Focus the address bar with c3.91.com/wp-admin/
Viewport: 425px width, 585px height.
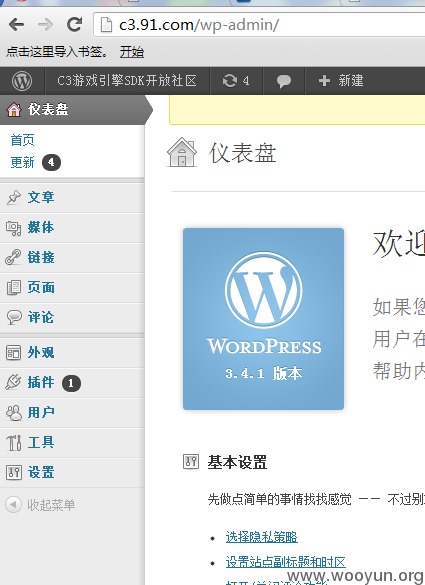(x=259, y=25)
